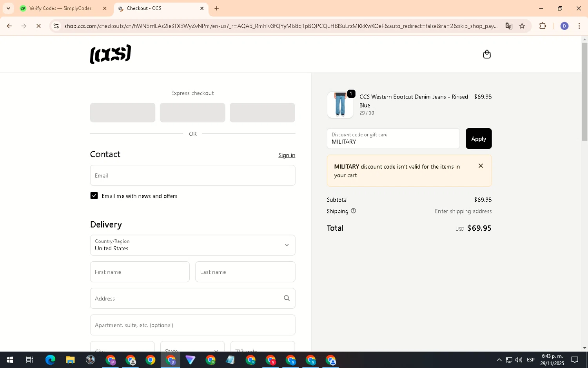Open the tab search dropdown arrow
The width and height of the screenshot is (588, 368).
pos(8,8)
